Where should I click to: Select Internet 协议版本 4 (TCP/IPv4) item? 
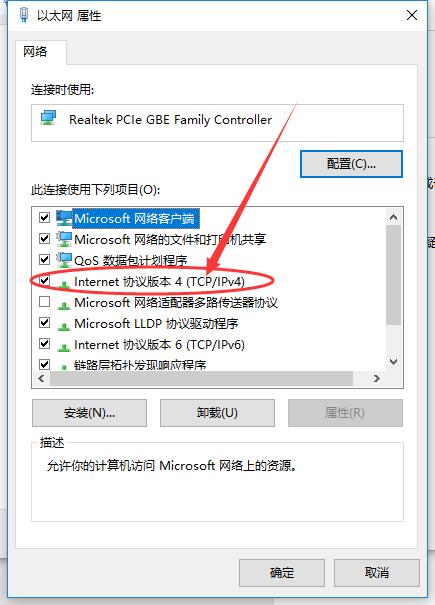[x=159, y=282]
